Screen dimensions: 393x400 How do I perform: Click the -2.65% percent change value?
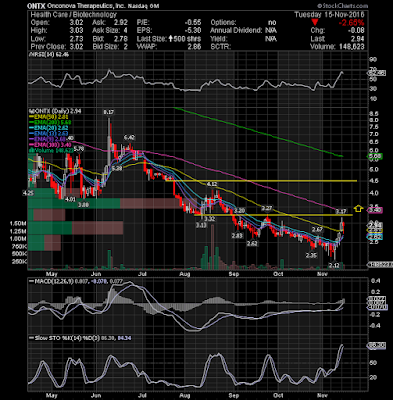click(351, 23)
